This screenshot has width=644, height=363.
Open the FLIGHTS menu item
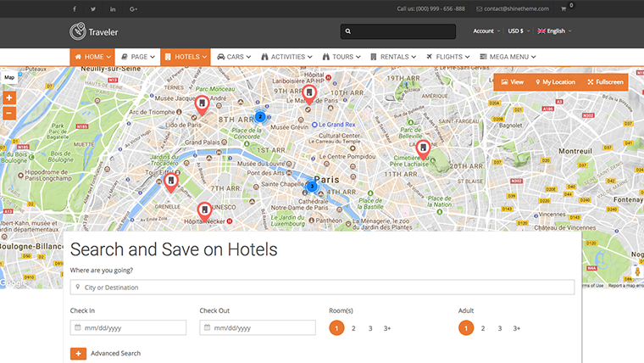[447, 57]
